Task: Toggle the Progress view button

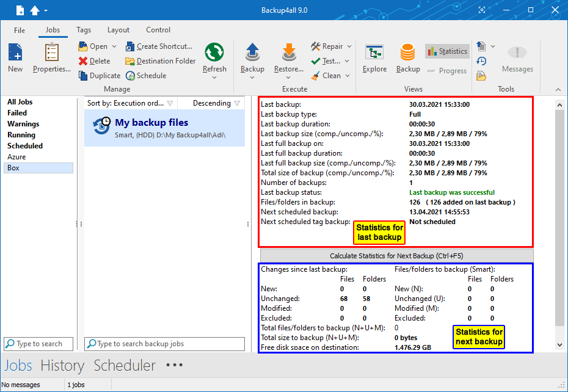Action: coord(447,71)
